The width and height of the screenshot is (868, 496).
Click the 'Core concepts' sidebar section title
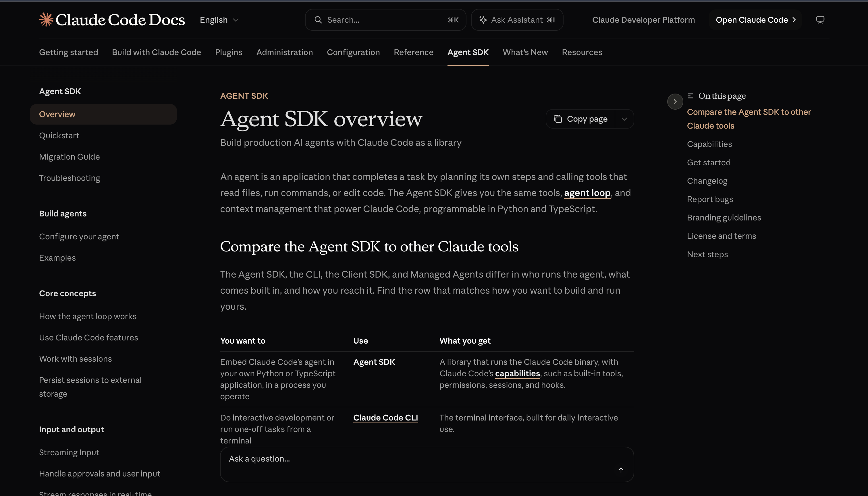pos(67,293)
